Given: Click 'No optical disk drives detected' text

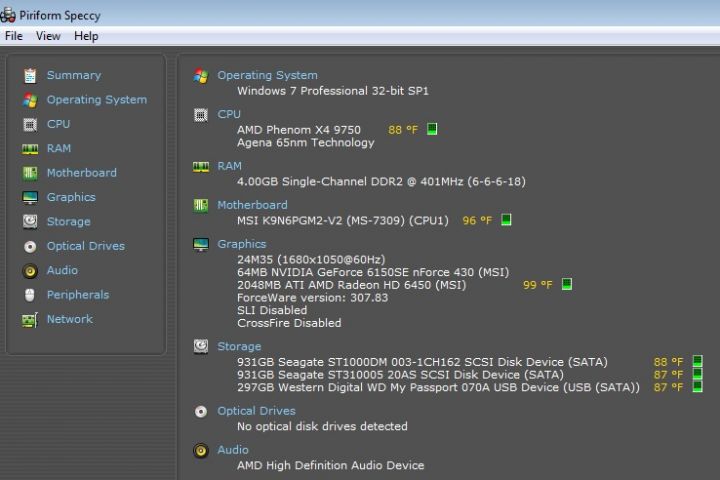Looking at the screenshot, I should [x=322, y=426].
